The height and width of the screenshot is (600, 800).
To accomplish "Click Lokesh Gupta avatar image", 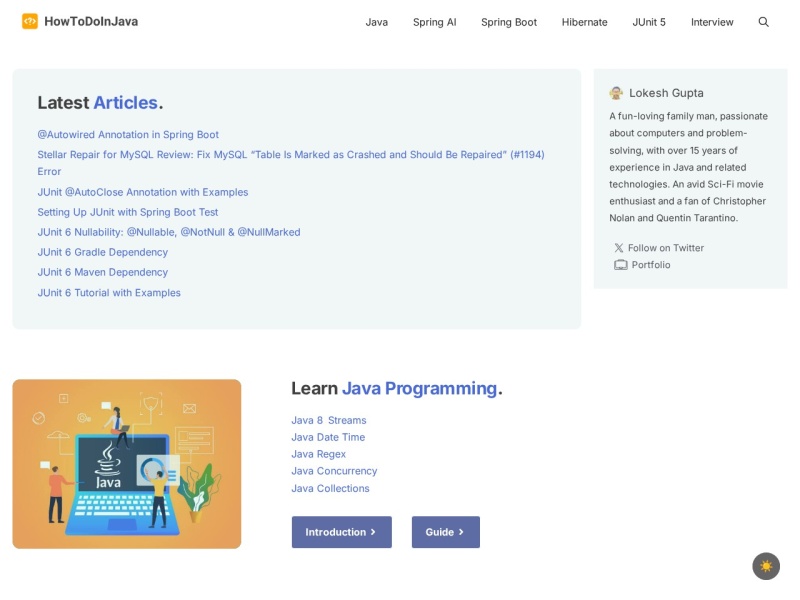I will coord(616,93).
